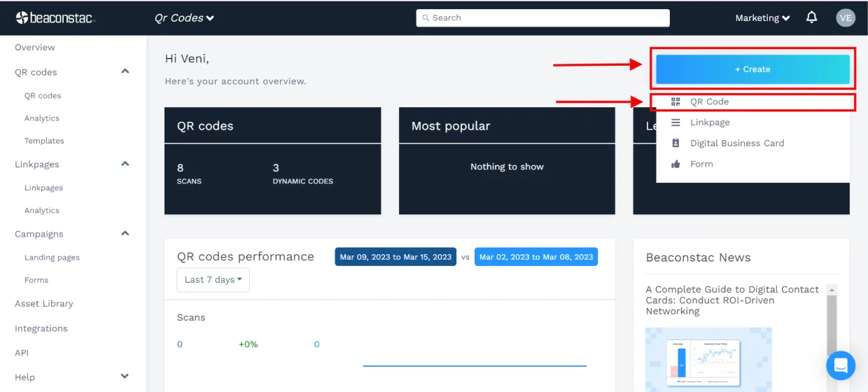868x392 pixels.
Task: Select Templates in the sidebar
Action: click(x=44, y=141)
